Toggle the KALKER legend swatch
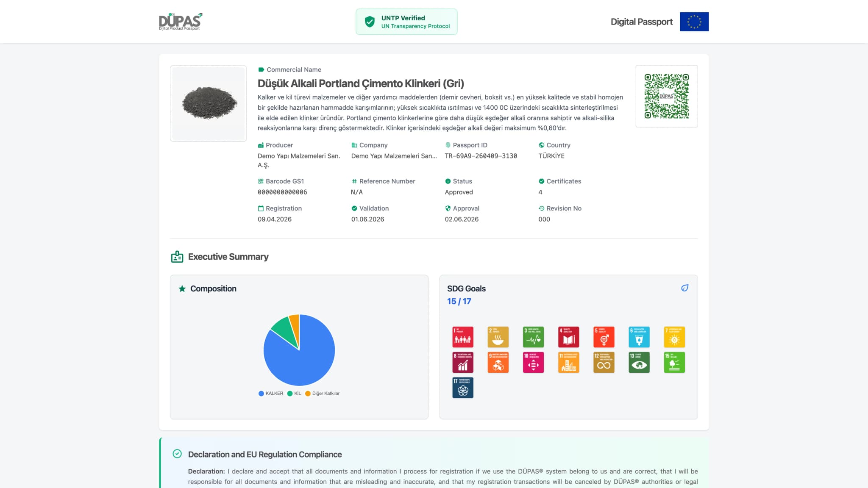The height and width of the screenshot is (488, 868). (261, 394)
